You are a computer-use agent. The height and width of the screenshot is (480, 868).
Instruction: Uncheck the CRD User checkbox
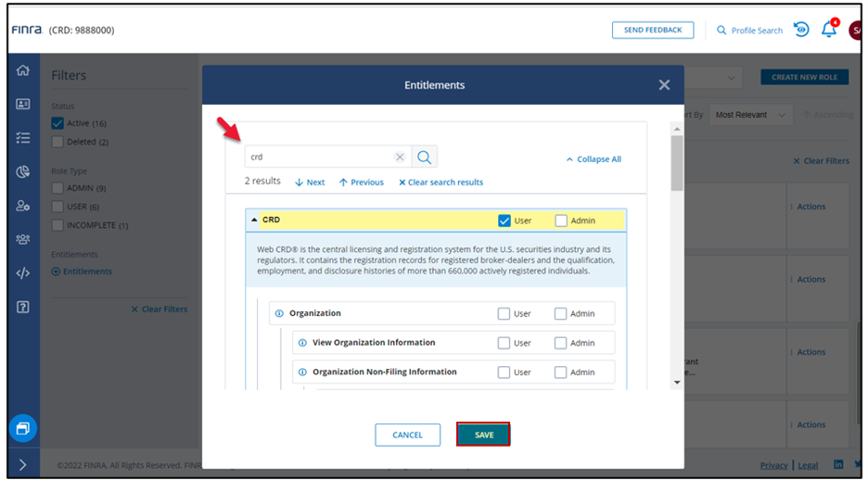coord(504,221)
